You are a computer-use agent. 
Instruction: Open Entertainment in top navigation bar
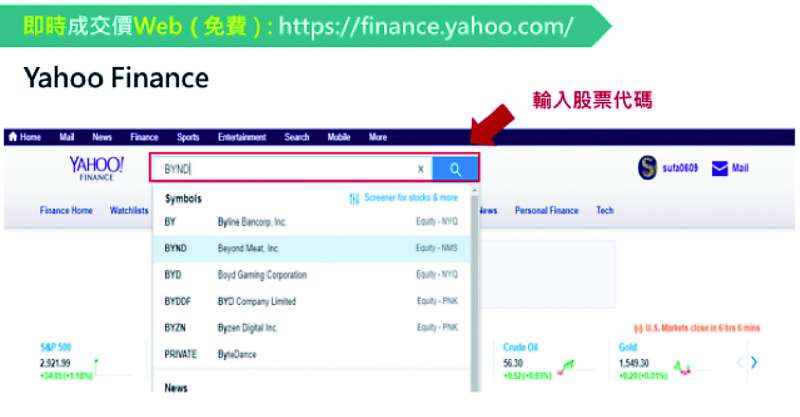242,137
